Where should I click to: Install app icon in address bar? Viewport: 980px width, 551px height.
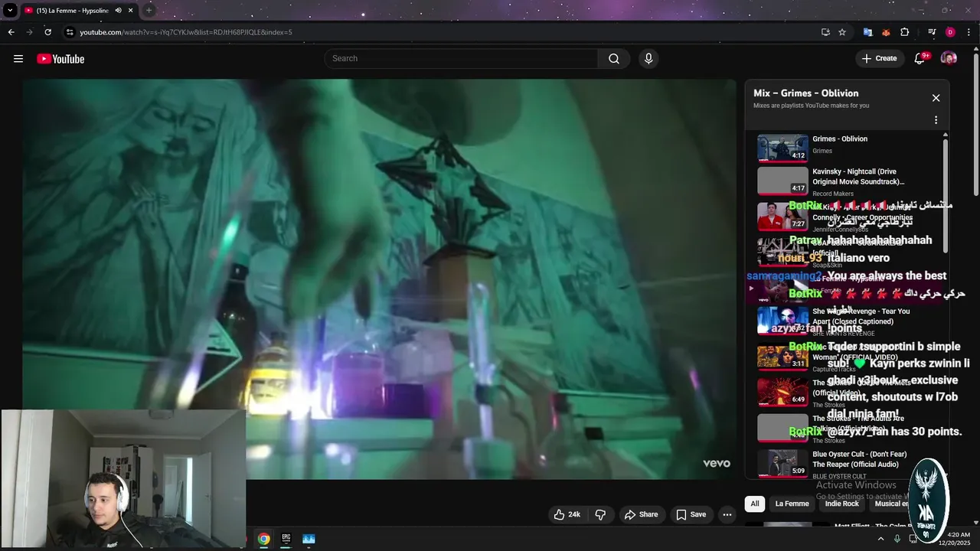point(825,32)
